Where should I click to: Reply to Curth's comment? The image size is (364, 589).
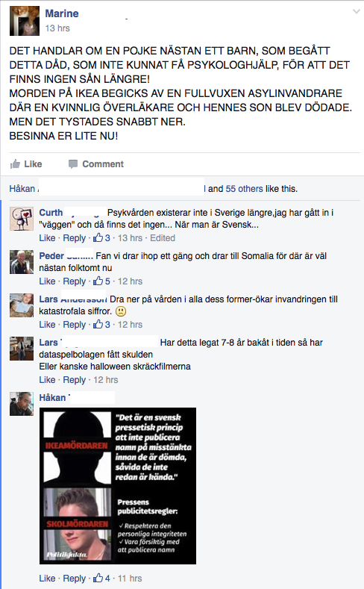pyautogui.click(x=75, y=238)
